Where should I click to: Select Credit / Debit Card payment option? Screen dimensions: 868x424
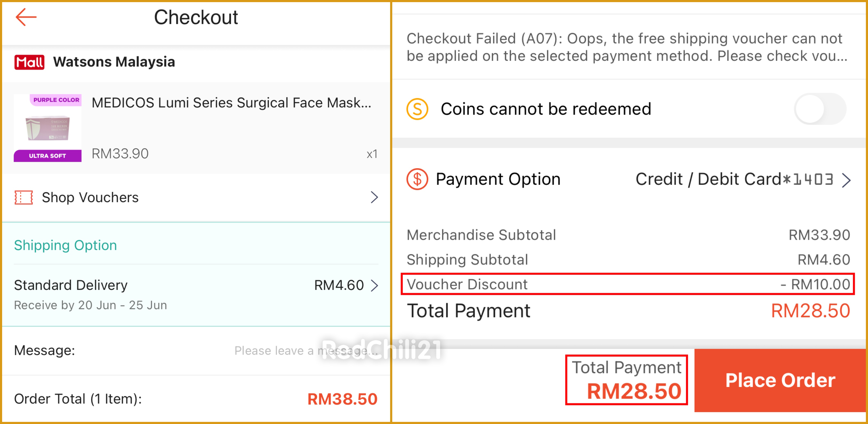coord(734,179)
